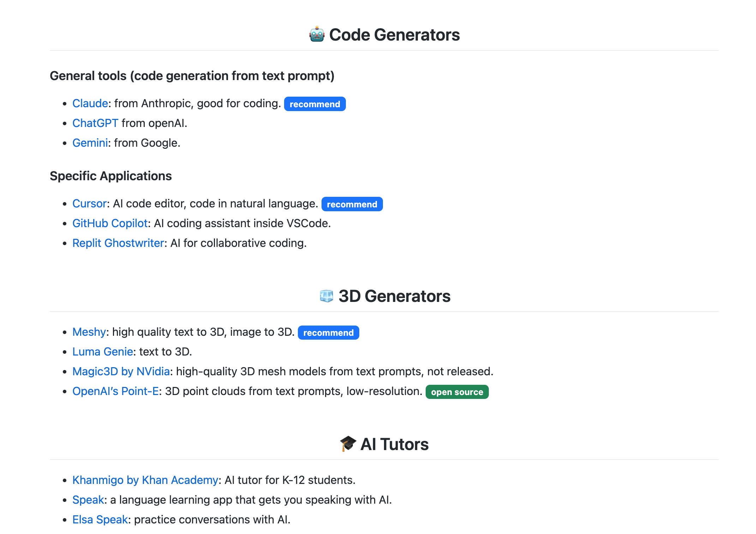
Task: Open the Cursor code editor link
Action: (x=89, y=204)
